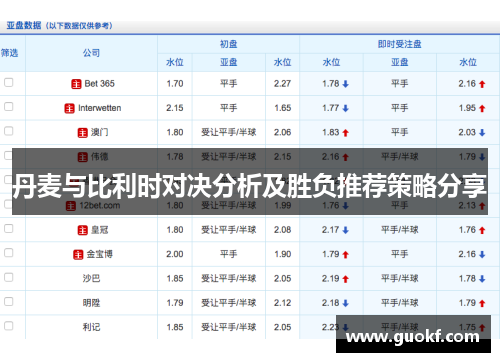Click the red 主 icon beside Interwetten
Screen dimensions: 500x362
pos(69,108)
